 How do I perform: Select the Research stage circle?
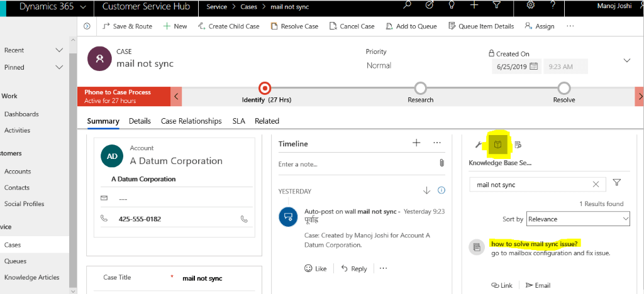(421, 88)
